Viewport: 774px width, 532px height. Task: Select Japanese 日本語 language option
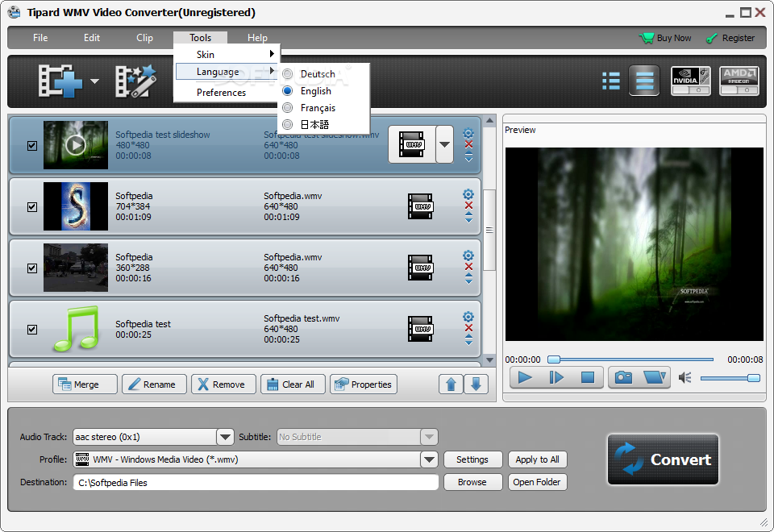pyautogui.click(x=288, y=124)
